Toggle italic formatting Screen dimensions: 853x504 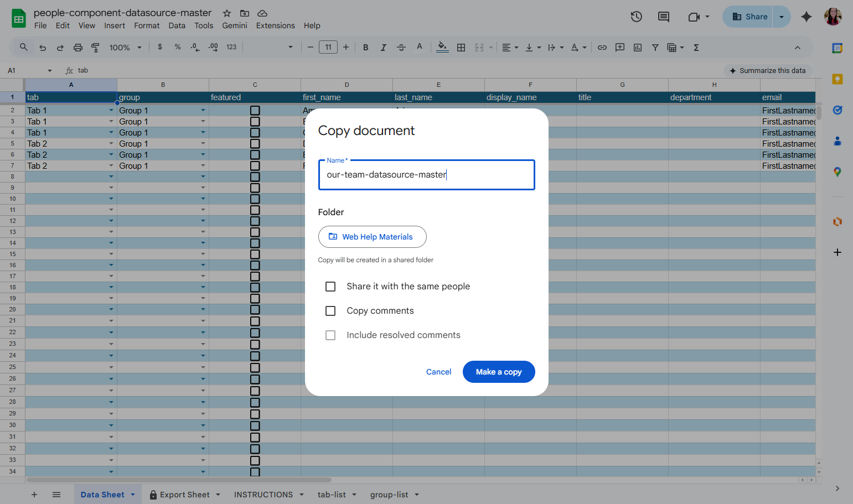(x=383, y=48)
